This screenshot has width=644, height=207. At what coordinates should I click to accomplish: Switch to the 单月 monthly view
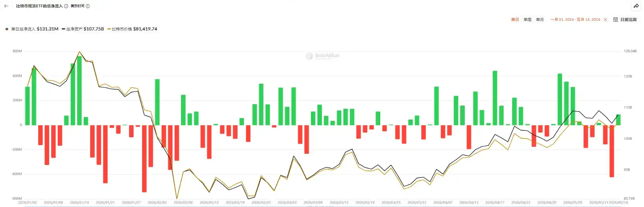540,20
